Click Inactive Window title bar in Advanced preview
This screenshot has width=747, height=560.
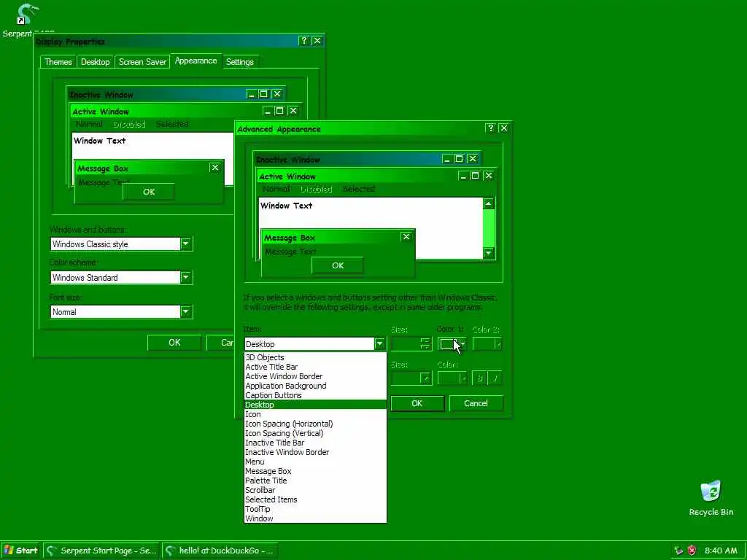click(x=367, y=159)
